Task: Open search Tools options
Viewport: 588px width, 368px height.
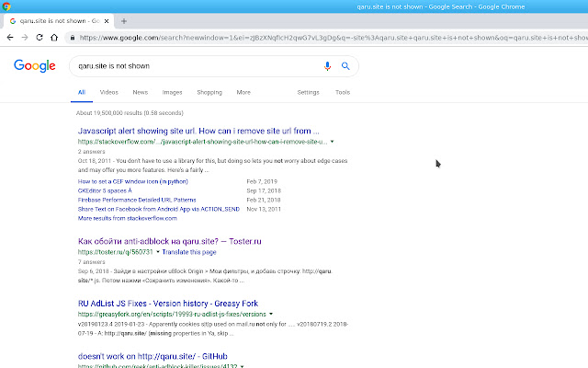Action: [x=343, y=92]
